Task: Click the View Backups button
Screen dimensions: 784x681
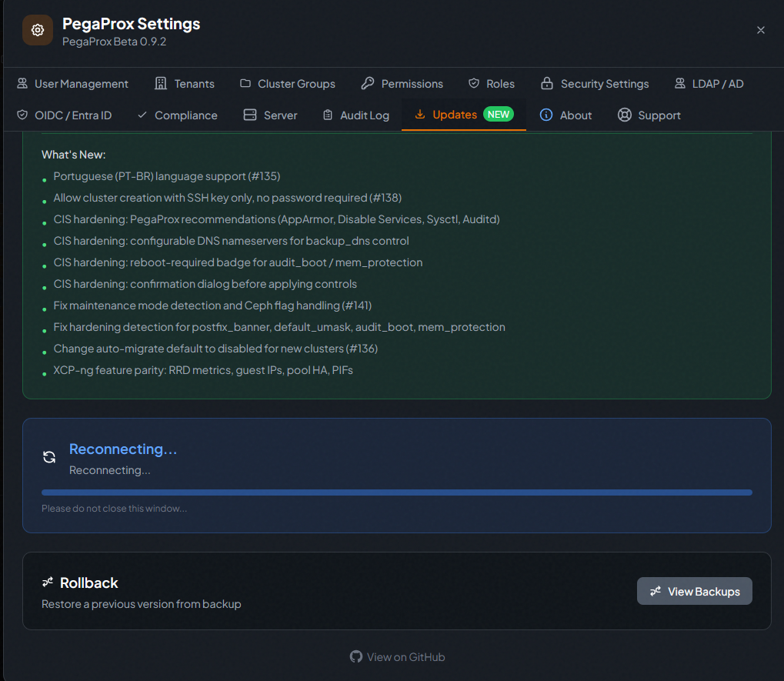Action: [x=695, y=591]
